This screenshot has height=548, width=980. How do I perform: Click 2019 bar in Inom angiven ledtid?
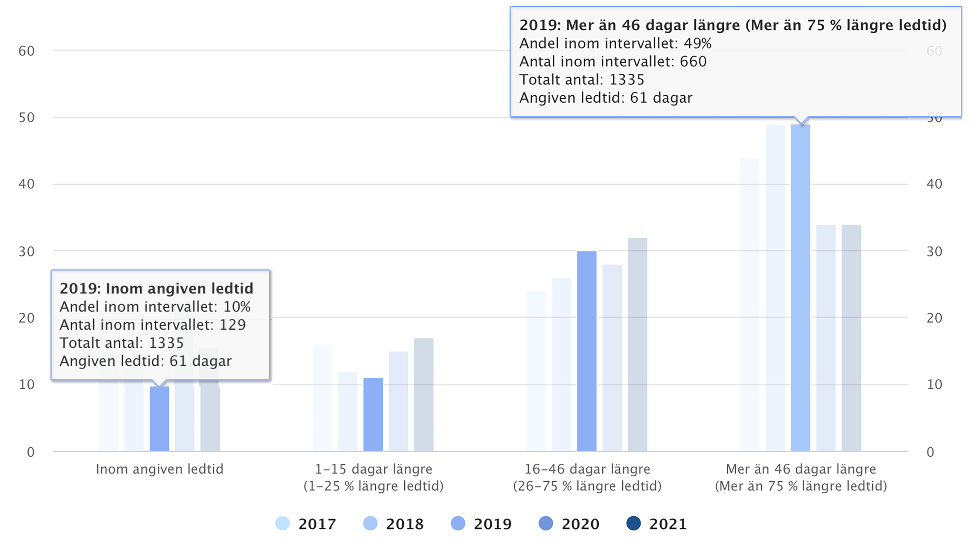point(159,419)
